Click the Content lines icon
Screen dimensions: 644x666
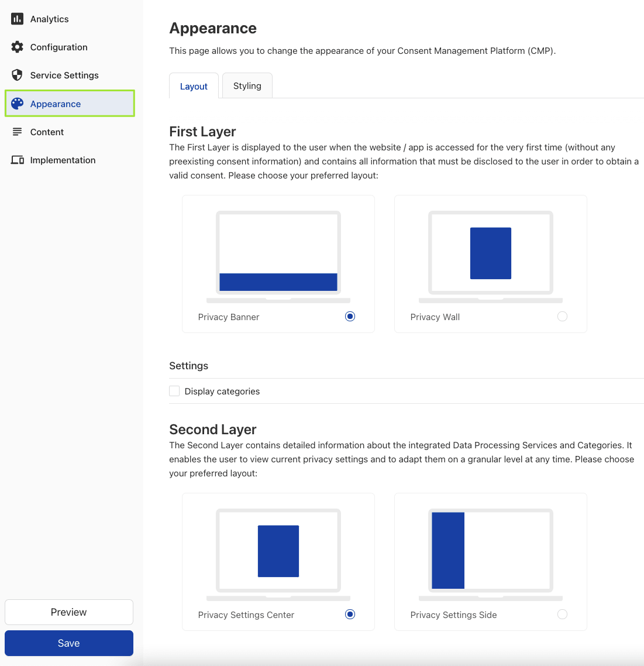pos(18,132)
